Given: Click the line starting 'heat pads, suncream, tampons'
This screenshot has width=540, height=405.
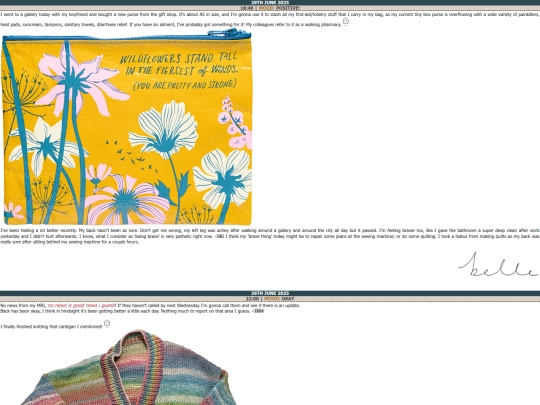Looking at the screenshot, I should pyautogui.click(x=171, y=25).
